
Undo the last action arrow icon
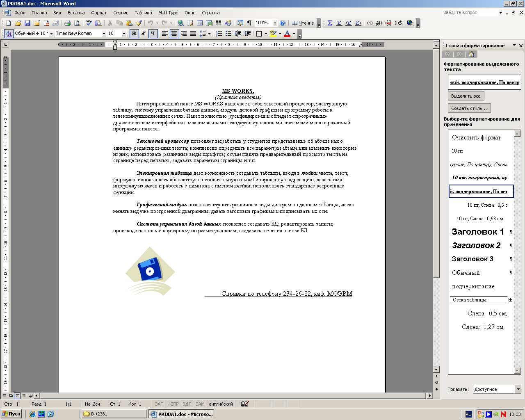tap(151, 23)
